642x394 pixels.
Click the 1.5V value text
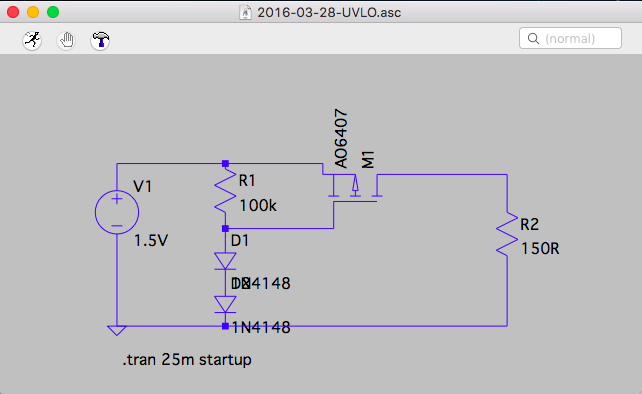[151, 240]
